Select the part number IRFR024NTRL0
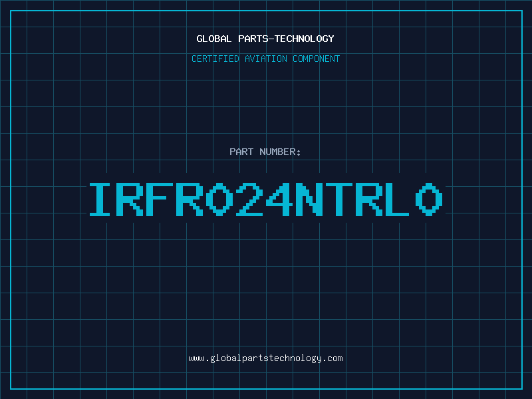The height and width of the screenshot is (399, 532). click(x=265, y=199)
